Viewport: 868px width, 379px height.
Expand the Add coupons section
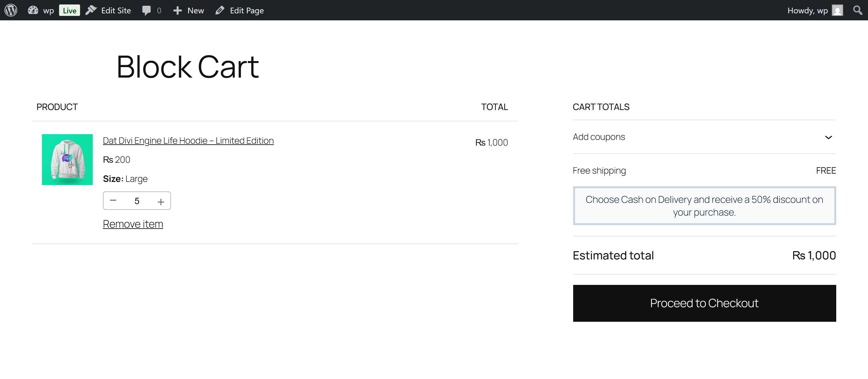coord(599,137)
